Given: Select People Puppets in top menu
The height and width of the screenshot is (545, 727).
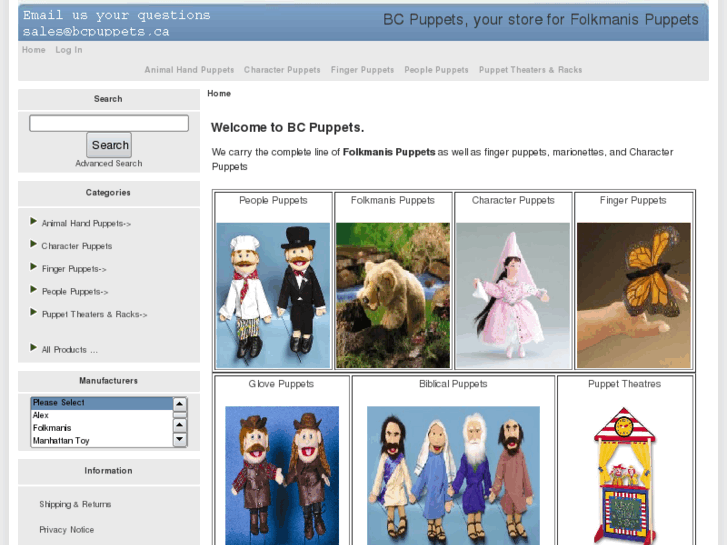Looking at the screenshot, I should [436, 70].
